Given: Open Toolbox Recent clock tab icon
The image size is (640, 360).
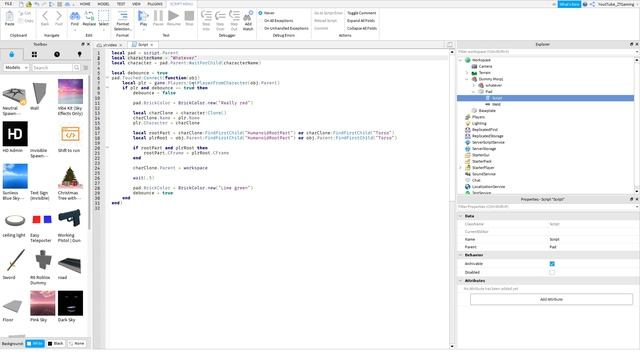Looking at the screenshot, I should pos(57,54).
